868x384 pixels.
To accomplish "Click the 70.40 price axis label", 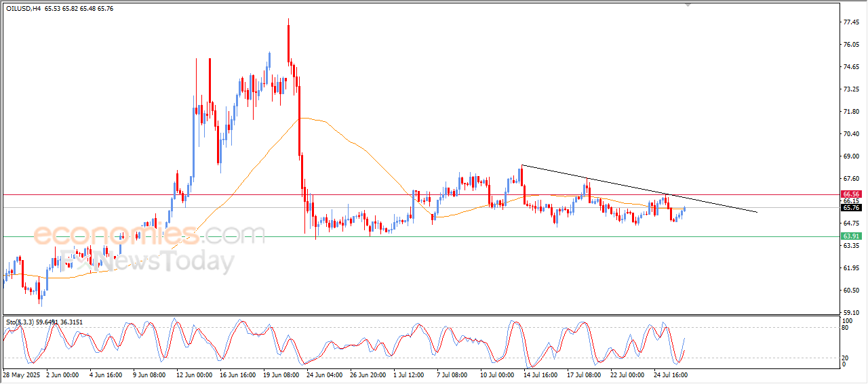I will click(x=852, y=134).
